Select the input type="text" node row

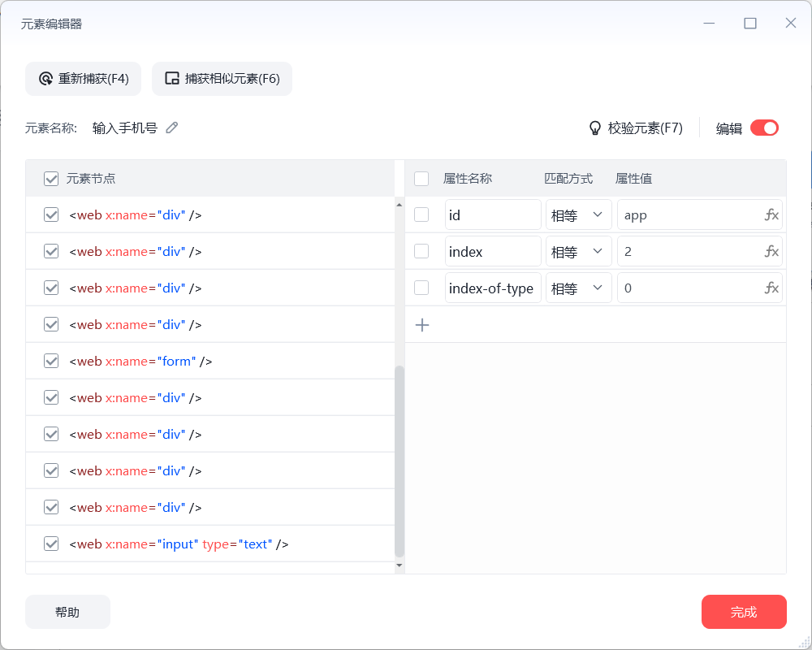click(x=210, y=544)
